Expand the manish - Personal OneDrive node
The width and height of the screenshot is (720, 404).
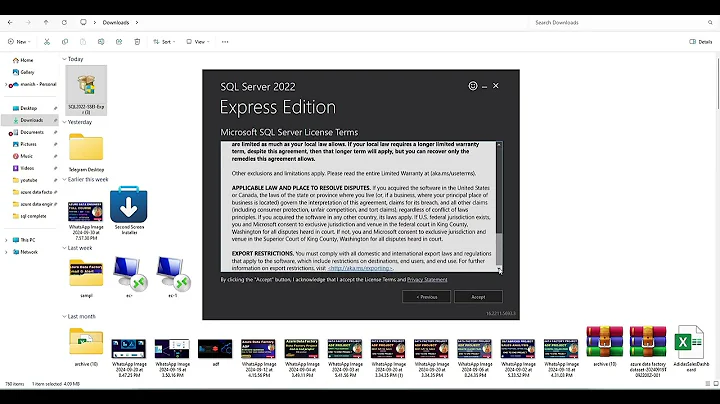coord(6,84)
